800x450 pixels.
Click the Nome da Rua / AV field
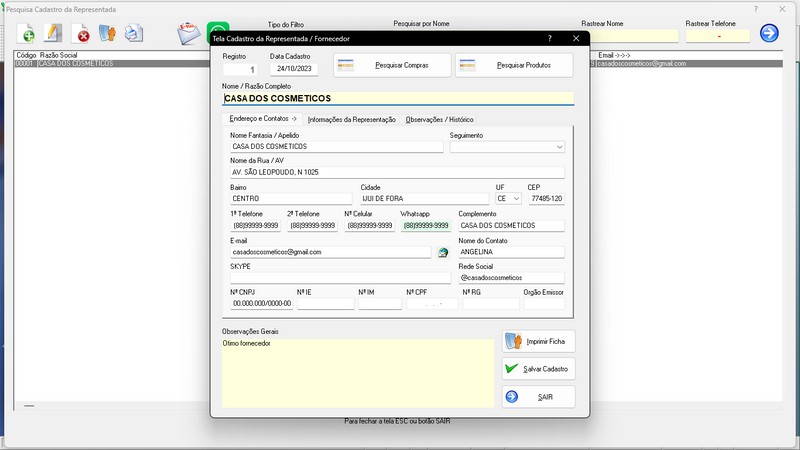(x=397, y=172)
